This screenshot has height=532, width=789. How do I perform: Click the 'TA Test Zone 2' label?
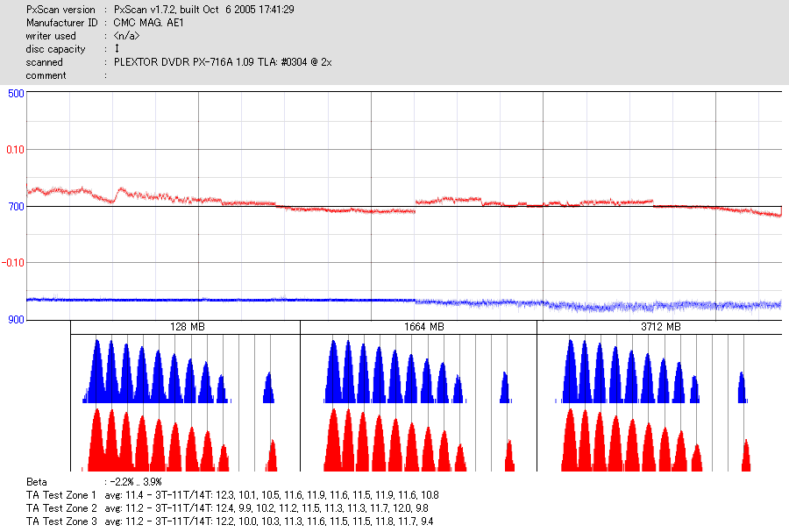(60, 507)
